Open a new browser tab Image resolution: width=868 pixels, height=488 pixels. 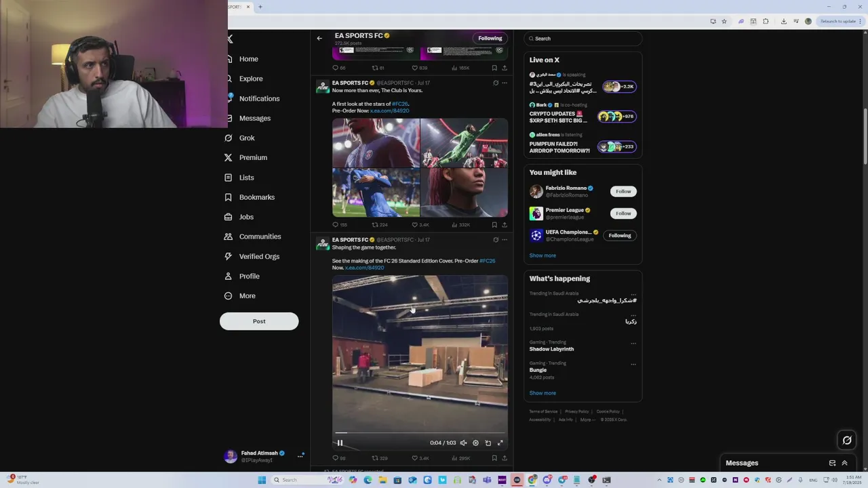(260, 7)
